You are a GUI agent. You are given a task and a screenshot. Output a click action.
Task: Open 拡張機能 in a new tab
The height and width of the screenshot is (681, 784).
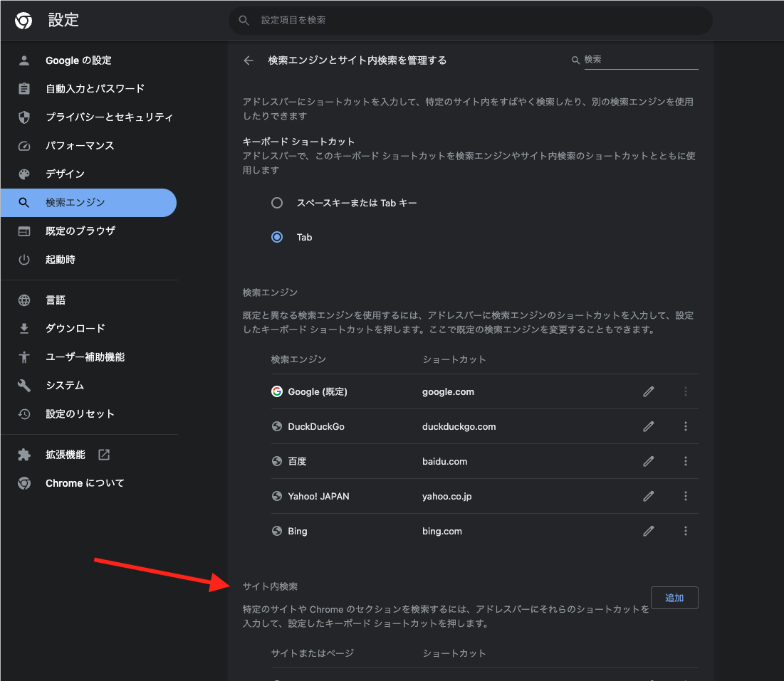88,455
